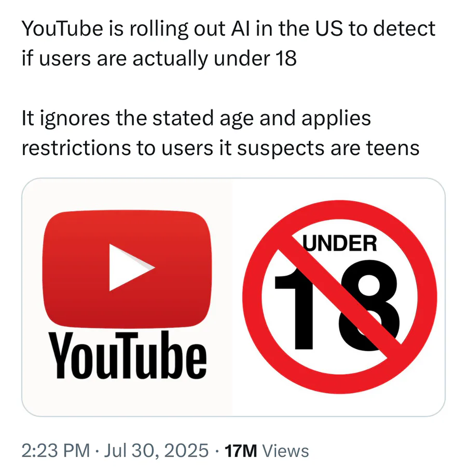Image resolution: width=467 pixels, height=476 pixels.
Task: Click the word UNDER inside the sign
Action: pyautogui.click(x=339, y=244)
